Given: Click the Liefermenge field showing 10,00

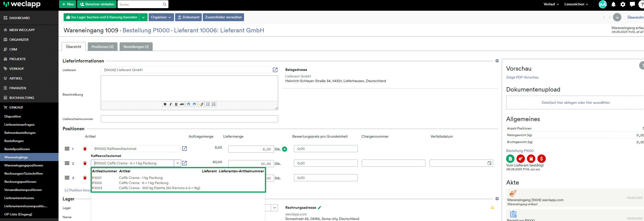Looking at the screenshot, I should tap(251, 164).
